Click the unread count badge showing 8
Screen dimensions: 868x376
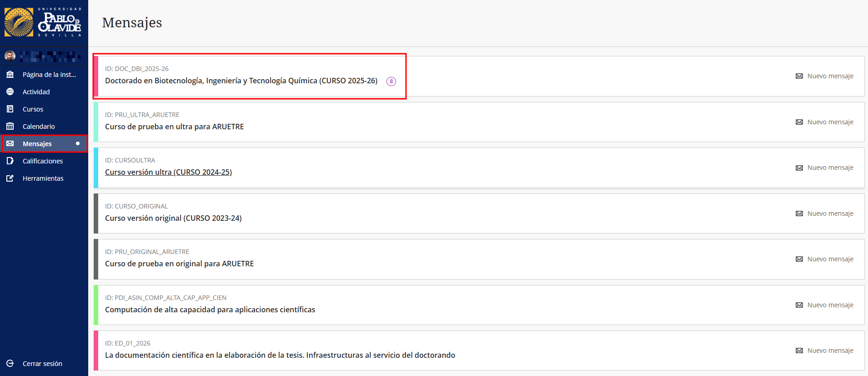[x=391, y=81]
